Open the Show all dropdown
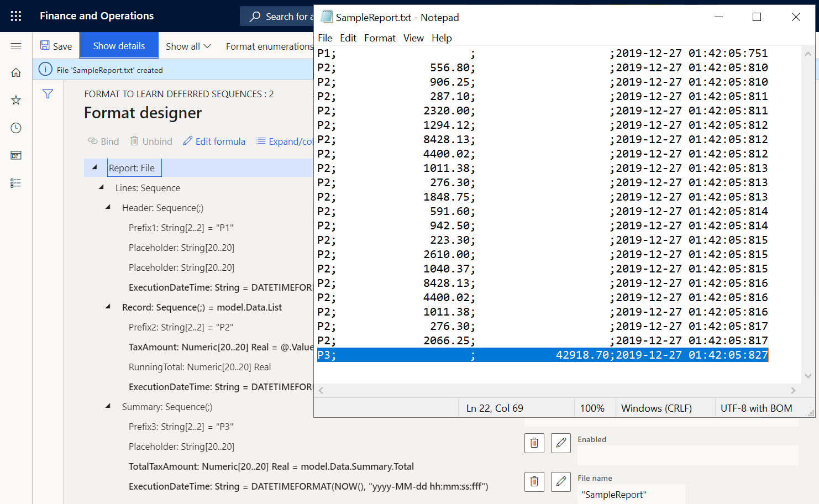Image resolution: width=819 pixels, height=504 pixels. (188, 46)
